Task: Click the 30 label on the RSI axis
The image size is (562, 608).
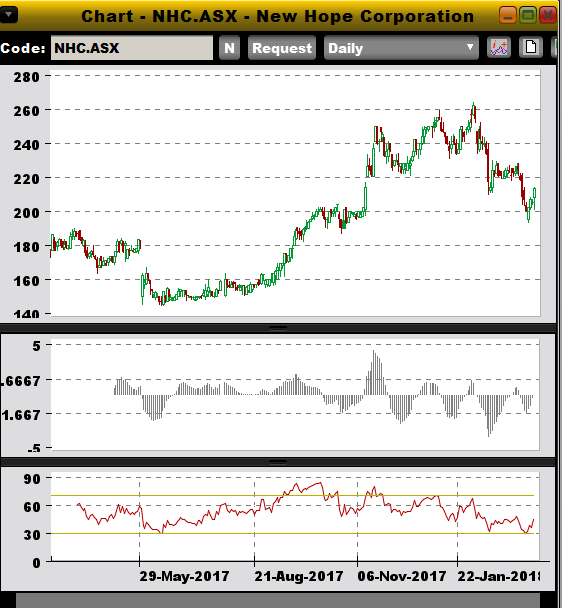Action: 32,535
